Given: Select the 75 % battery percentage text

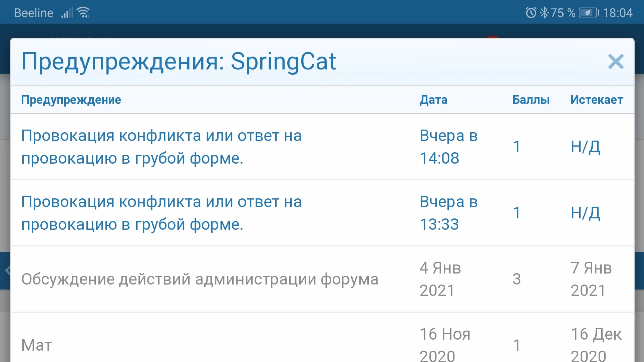Looking at the screenshot, I should (564, 12).
